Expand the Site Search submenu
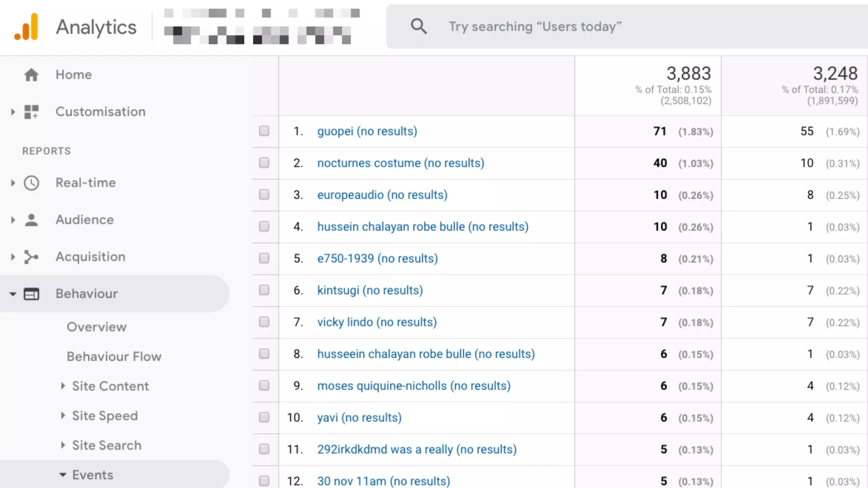 point(63,445)
